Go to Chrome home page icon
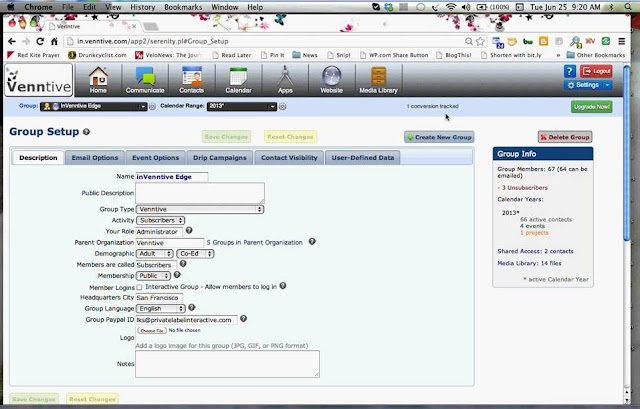 [54, 41]
